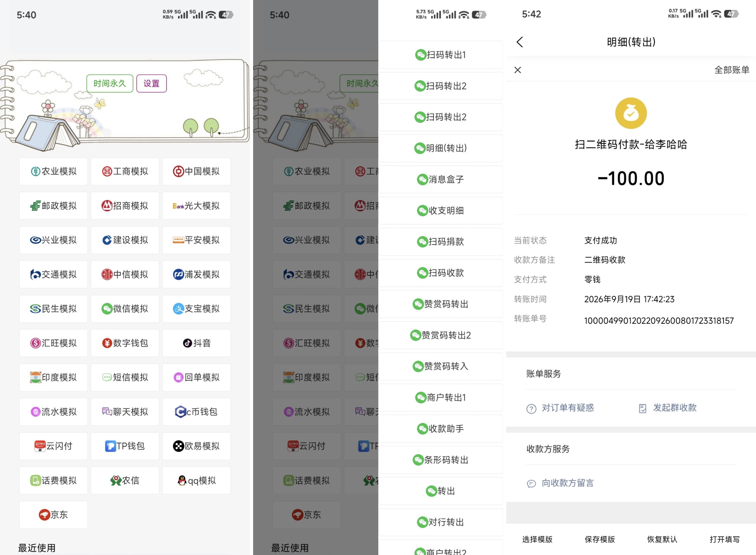Screen dimensions: 756x555
Task: Select 条形码转出 menu entry
Action: (x=441, y=460)
